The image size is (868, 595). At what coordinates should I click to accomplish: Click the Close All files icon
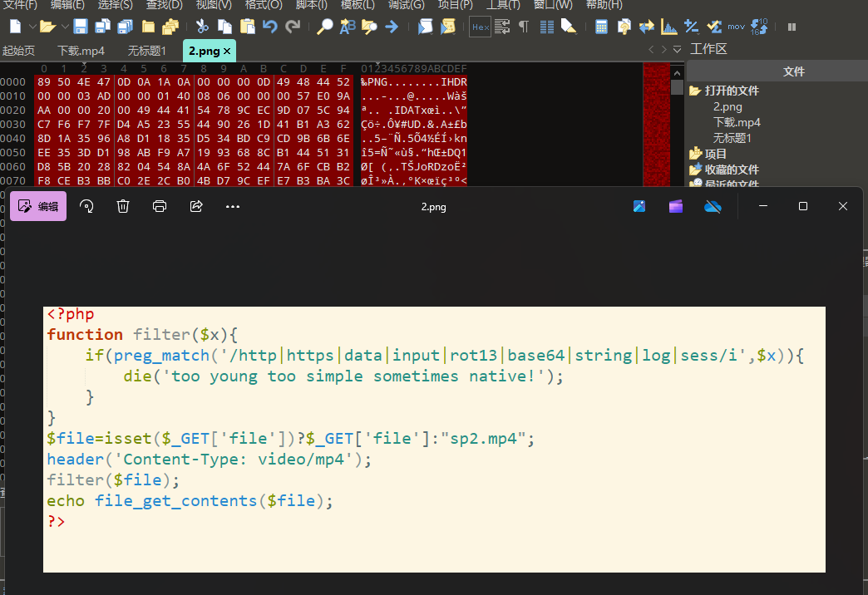pyautogui.click(x=170, y=26)
